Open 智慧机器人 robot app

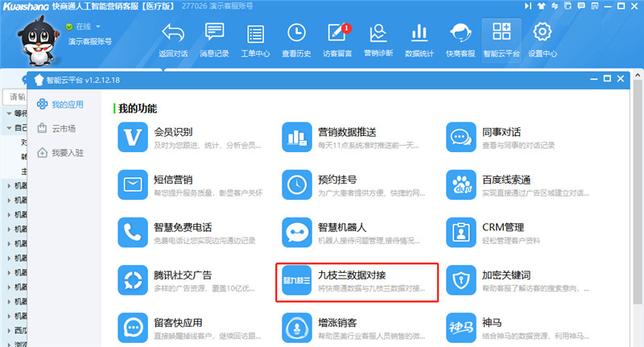coord(296,232)
